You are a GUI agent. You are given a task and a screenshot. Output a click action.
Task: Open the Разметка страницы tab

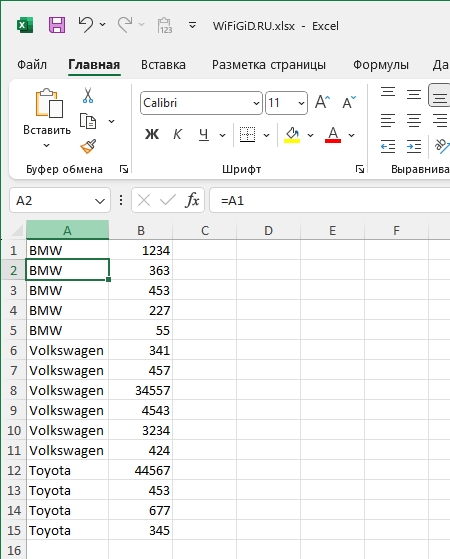tap(269, 65)
